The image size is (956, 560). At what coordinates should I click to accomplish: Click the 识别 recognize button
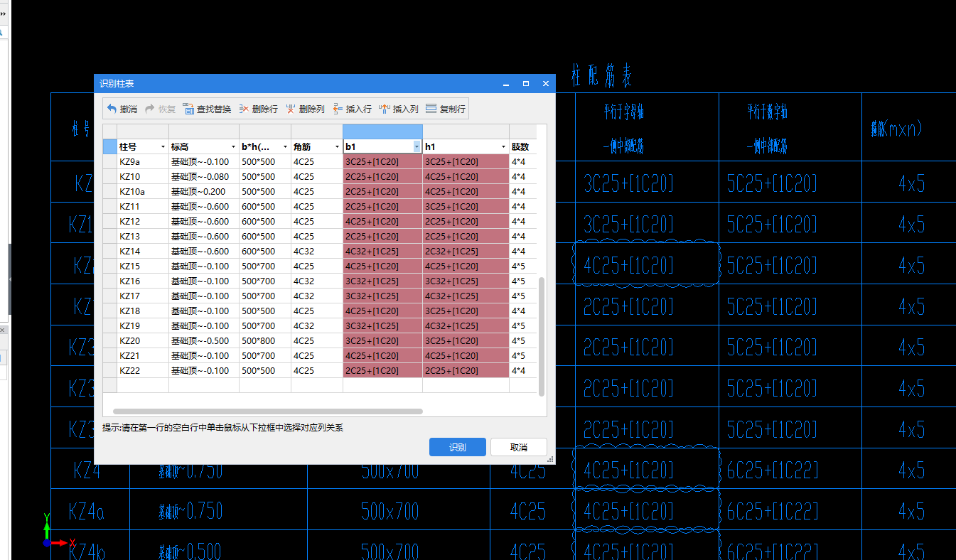(x=458, y=447)
